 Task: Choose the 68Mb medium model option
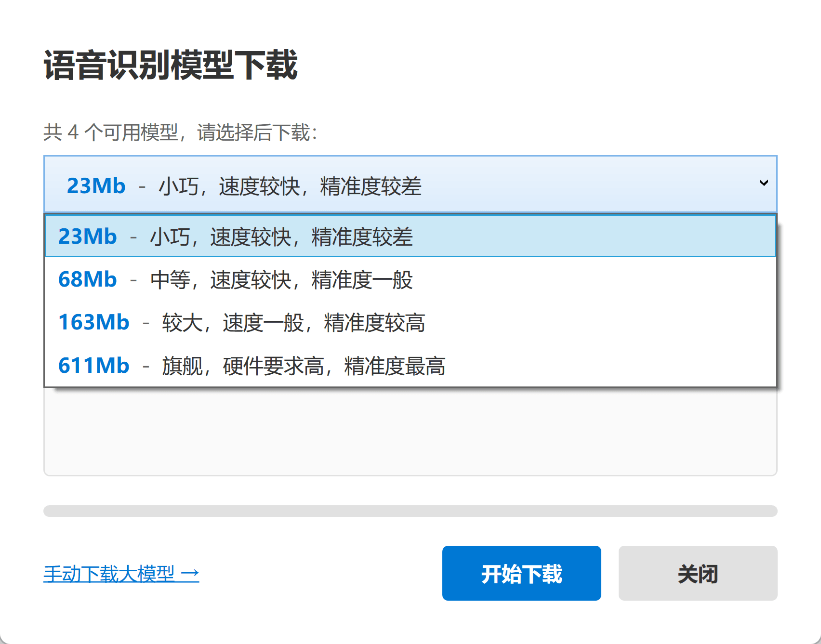click(x=410, y=279)
